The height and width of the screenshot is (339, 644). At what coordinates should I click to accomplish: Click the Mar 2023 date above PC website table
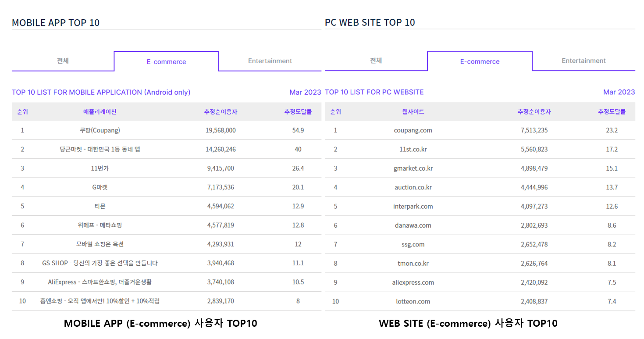pos(619,92)
